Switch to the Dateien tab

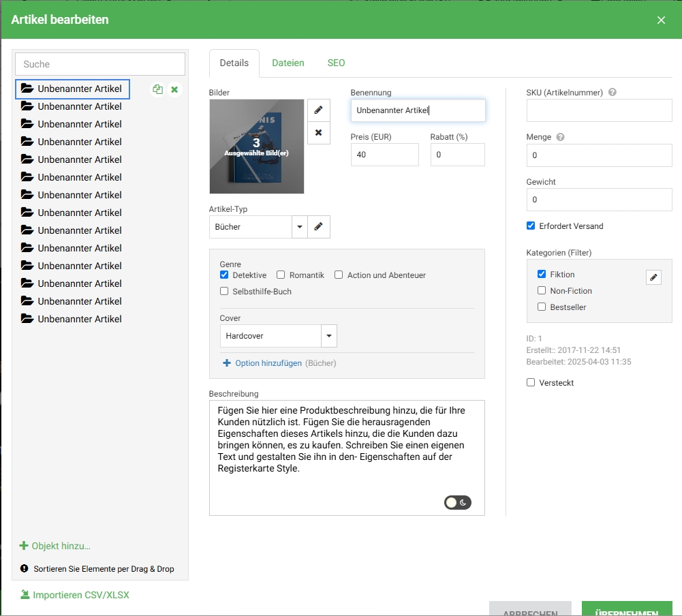(288, 63)
